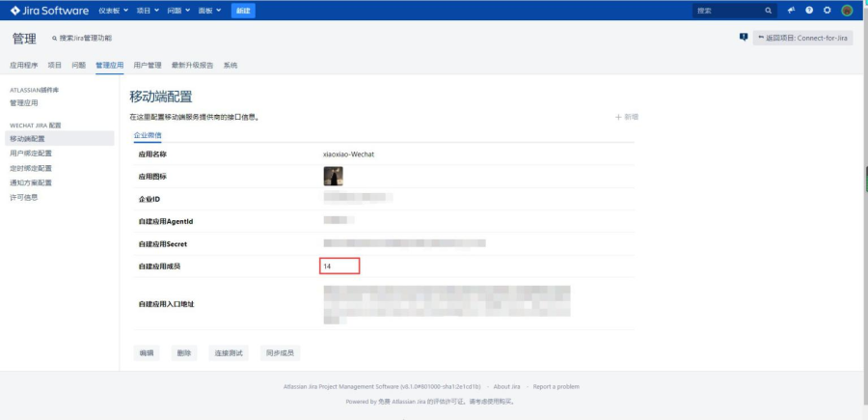868x420 pixels.
Task: Switch to the 用户管理 tab
Action: click(148, 65)
